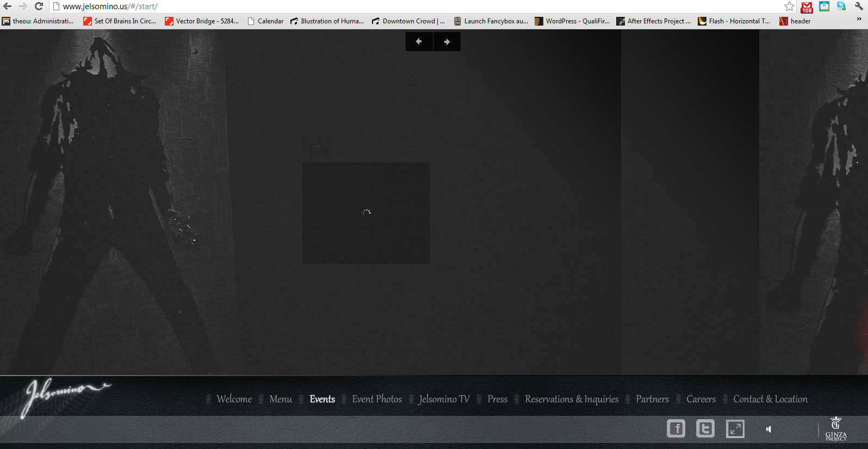Open 'theou: Administrati...' bookmark
The image size is (868, 449).
(x=38, y=21)
